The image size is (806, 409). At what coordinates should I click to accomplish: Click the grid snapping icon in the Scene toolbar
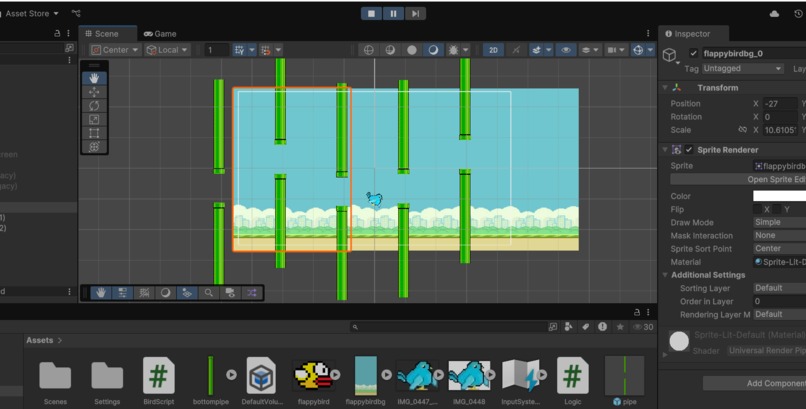pos(240,50)
